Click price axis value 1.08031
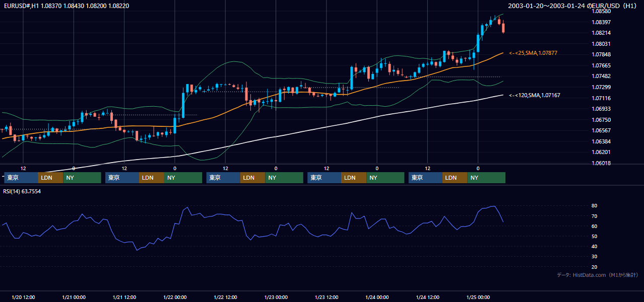This screenshot has width=644, height=302. coord(601,44)
